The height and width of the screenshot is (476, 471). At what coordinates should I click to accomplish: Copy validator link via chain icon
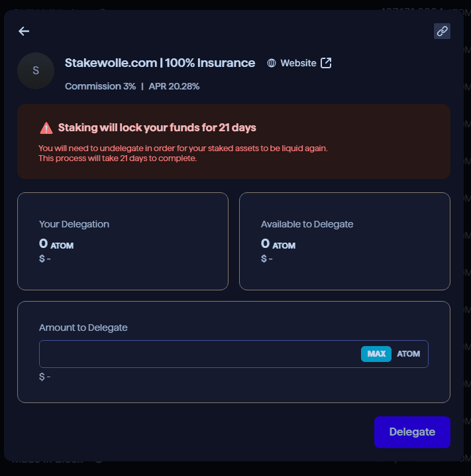(442, 31)
